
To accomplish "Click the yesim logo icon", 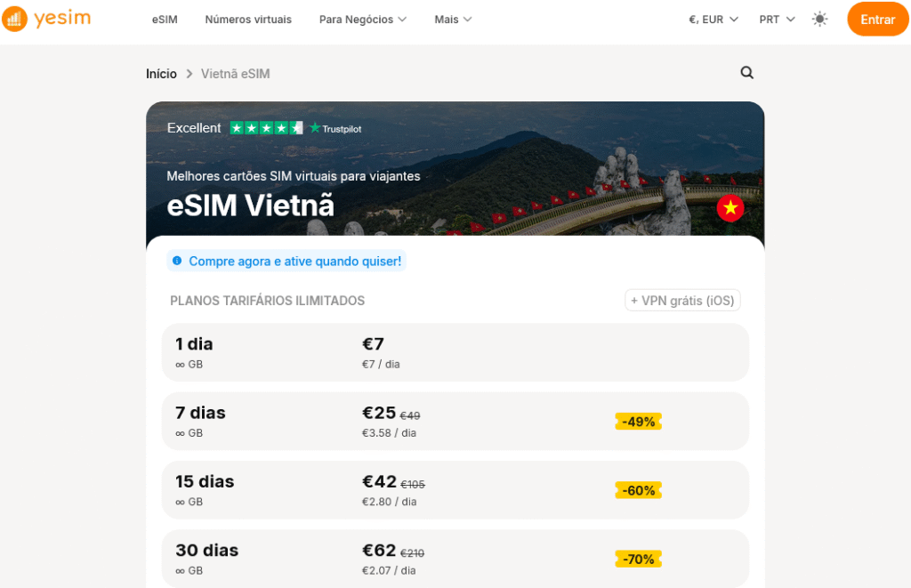I will pos(15,19).
